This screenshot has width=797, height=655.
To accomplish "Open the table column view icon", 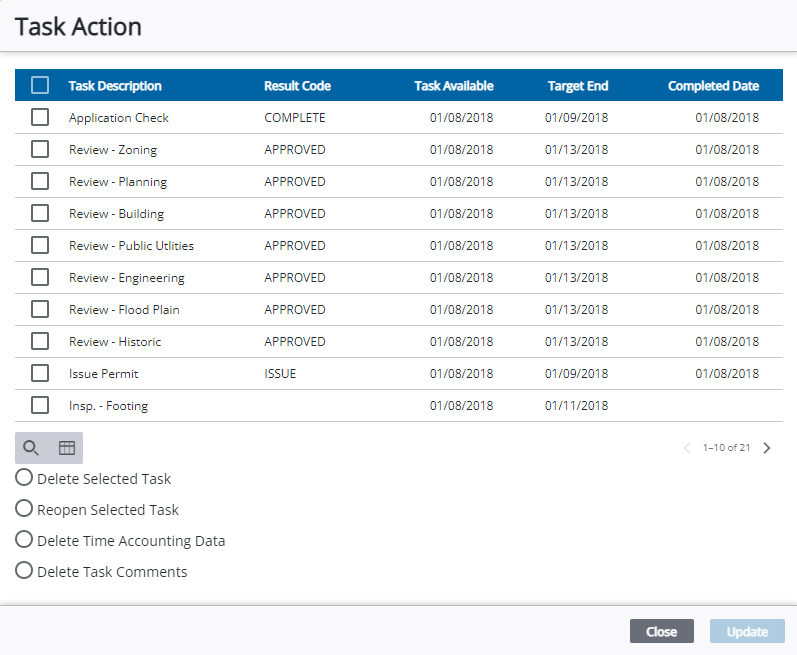I will (x=67, y=448).
